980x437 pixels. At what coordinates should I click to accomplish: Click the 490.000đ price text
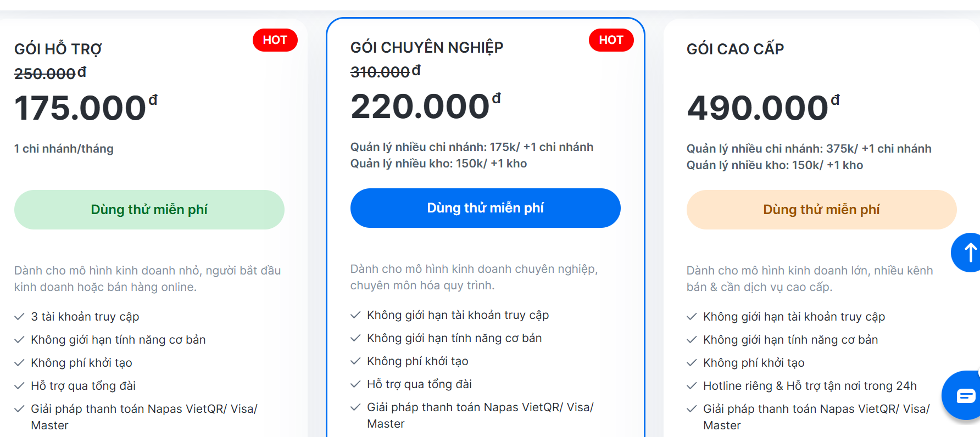(x=764, y=108)
